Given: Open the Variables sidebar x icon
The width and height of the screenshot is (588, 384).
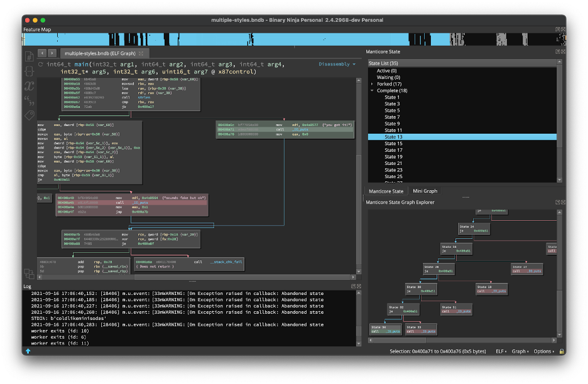Looking at the screenshot, I should click(29, 85).
